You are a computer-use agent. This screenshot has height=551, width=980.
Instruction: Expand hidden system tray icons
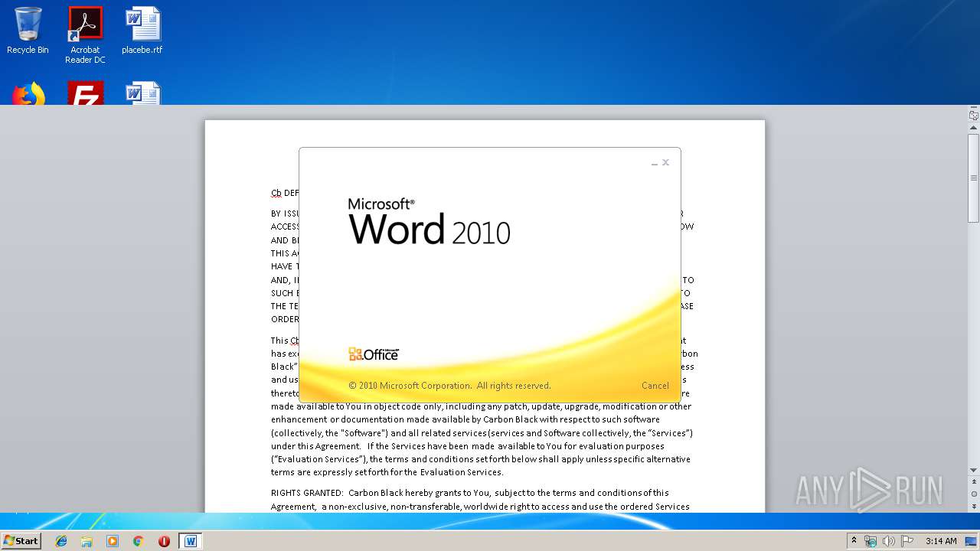point(854,541)
